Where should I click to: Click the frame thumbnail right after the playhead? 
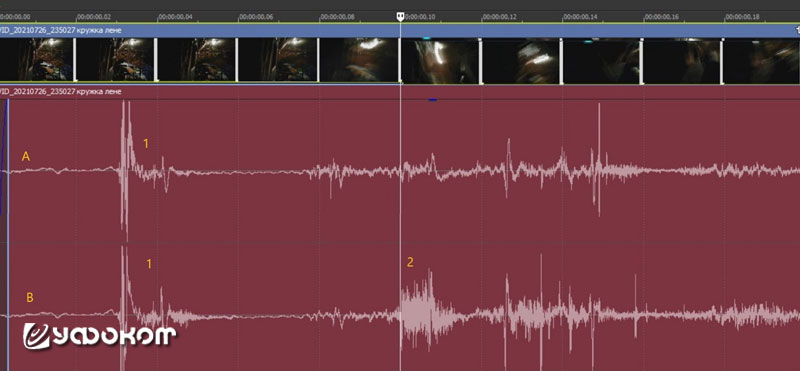(x=440, y=60)
